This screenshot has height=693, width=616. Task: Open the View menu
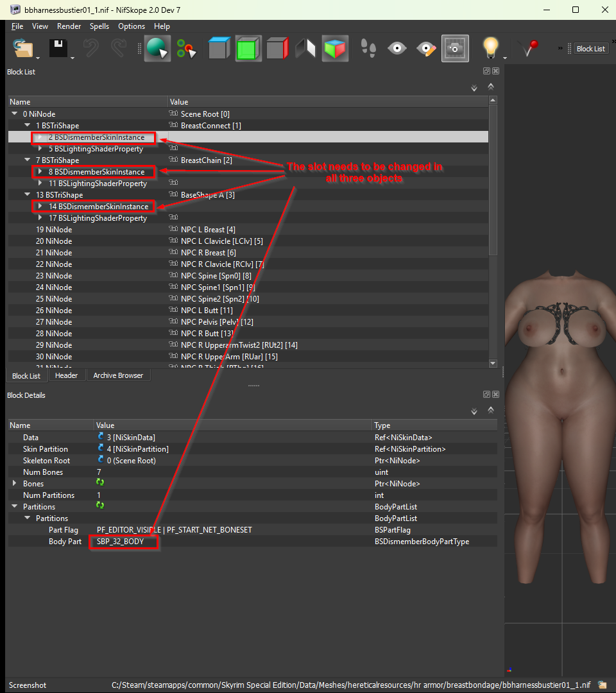point(40,26)
